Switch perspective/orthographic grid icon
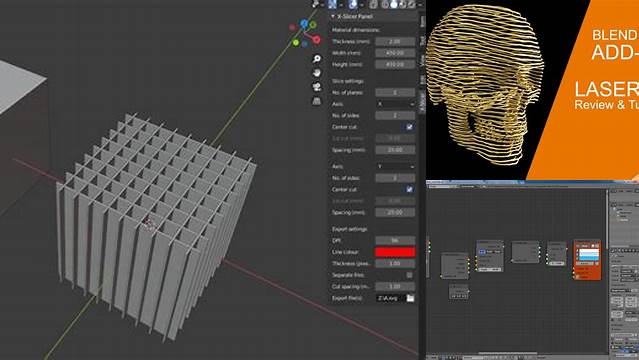 tap(316, 101)
